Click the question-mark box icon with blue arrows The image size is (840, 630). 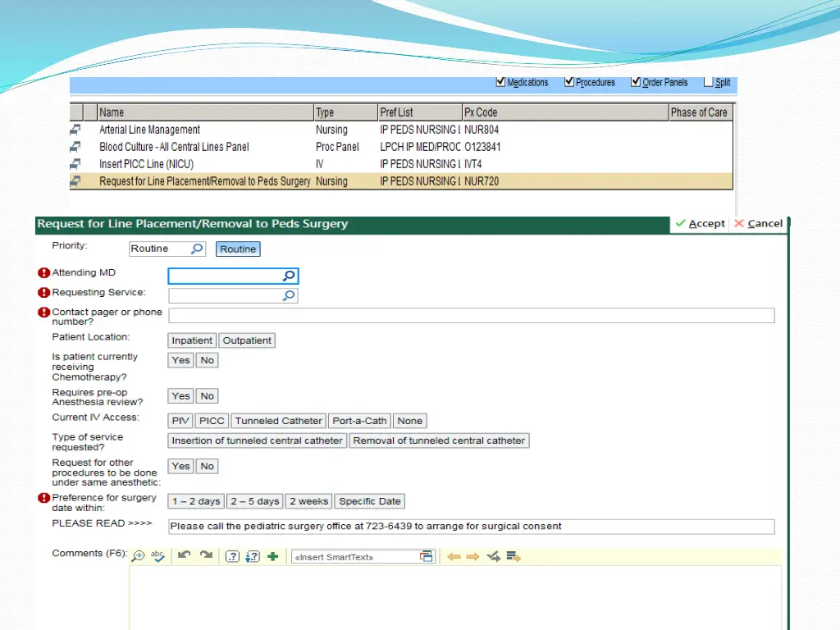tap(253, 557)
